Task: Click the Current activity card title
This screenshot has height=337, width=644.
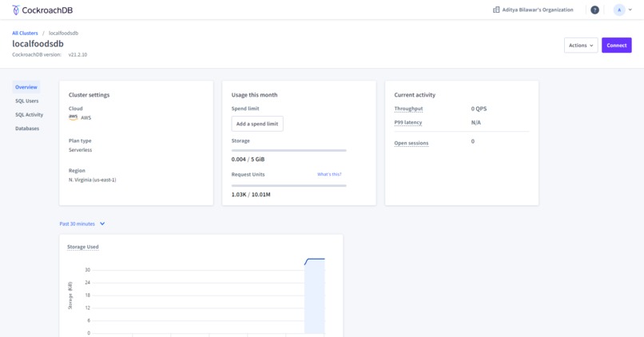Action: (415, 95)
